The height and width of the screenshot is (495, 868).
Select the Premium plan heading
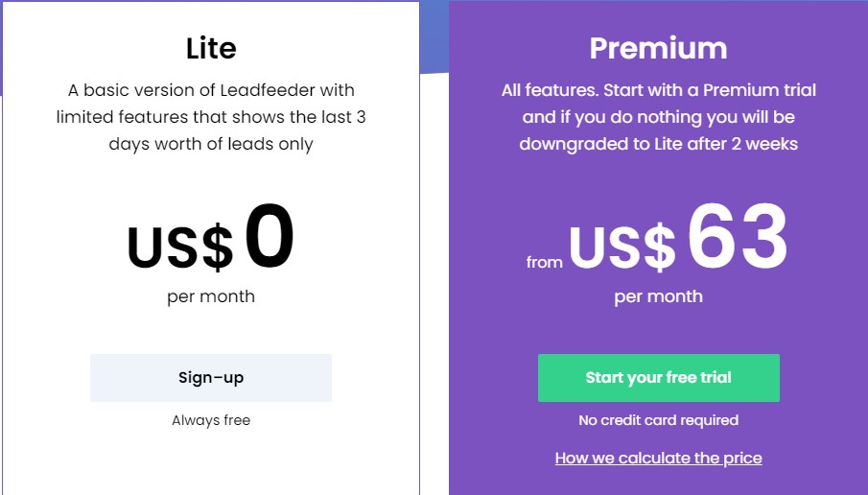658,48
